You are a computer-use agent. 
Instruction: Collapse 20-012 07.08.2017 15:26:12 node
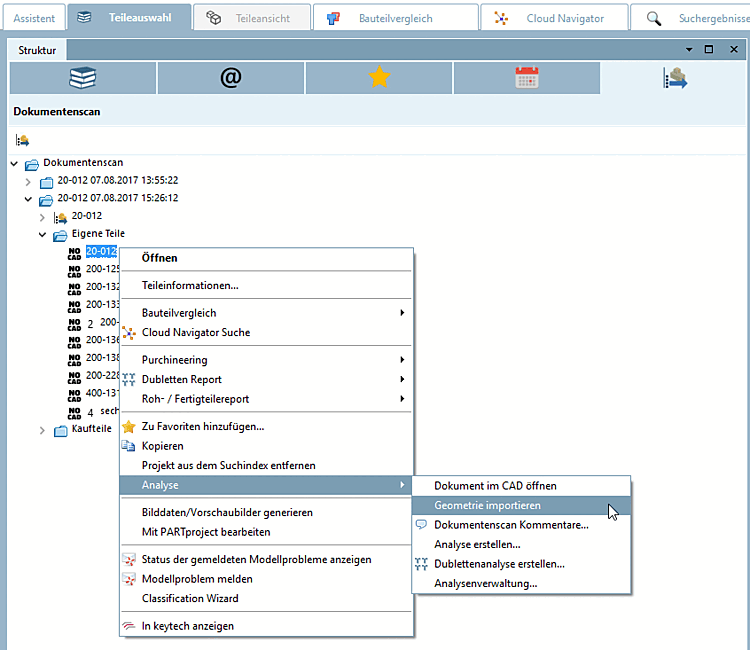[x=28, y=199]
